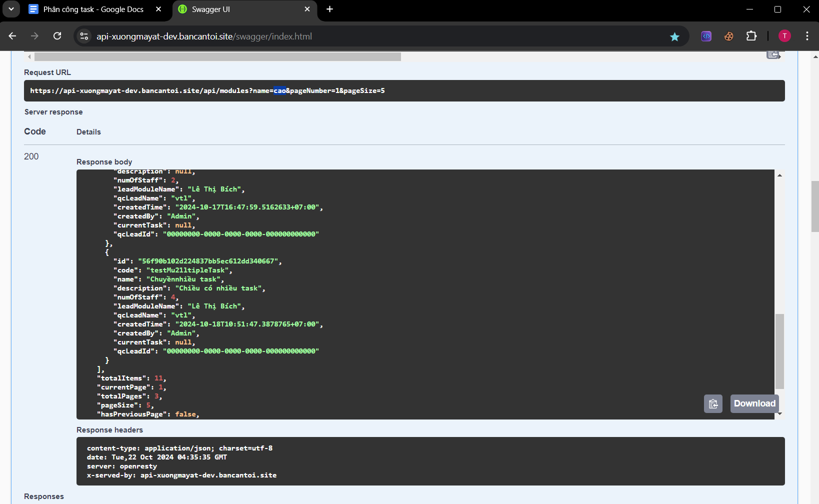Click the bookmark star icon
819x504 pixels.
pos(674,36)
